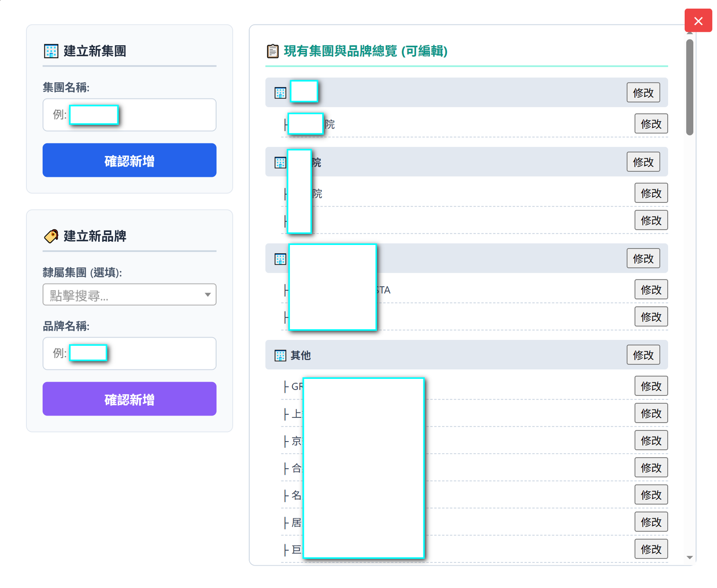Screen dimensions: 717x588
Task: Confirm adding new group with blue 確認新增
Action: click(130, 160)
